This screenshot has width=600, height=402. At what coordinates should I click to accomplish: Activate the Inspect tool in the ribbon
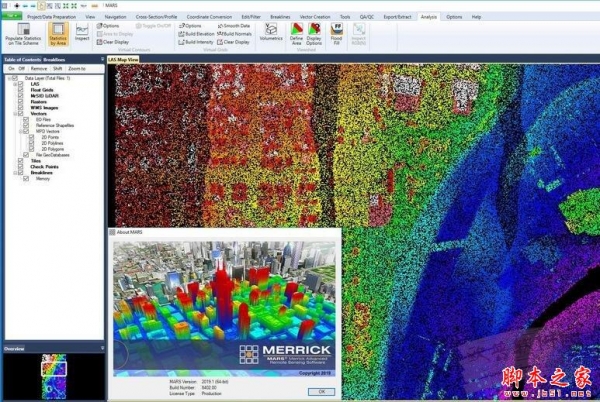pyautogui.click(x=82, y=33)
